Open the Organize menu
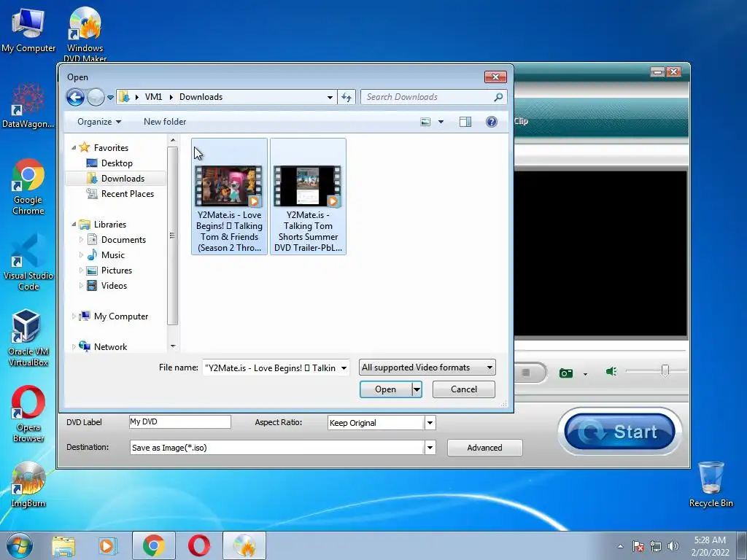Viewport: 747px width, 560px height. pyautogui.click(x=99, y=122)
